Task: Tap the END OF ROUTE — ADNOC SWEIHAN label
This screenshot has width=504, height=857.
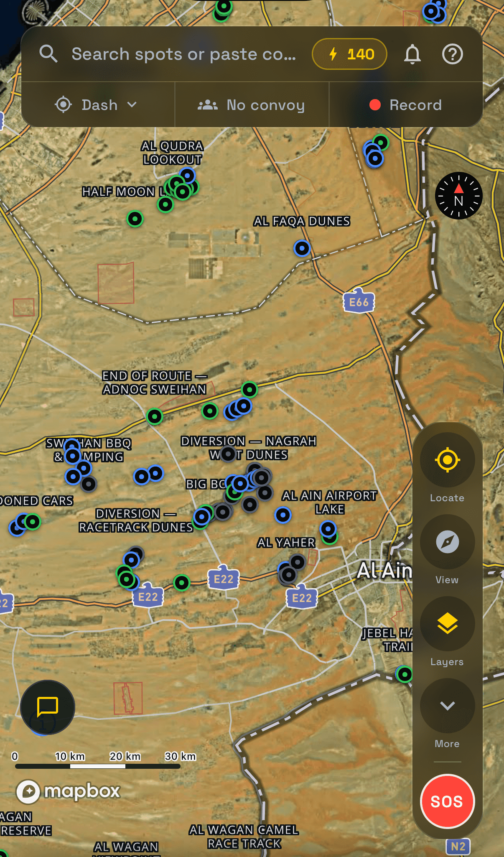Action: (155, 383)
